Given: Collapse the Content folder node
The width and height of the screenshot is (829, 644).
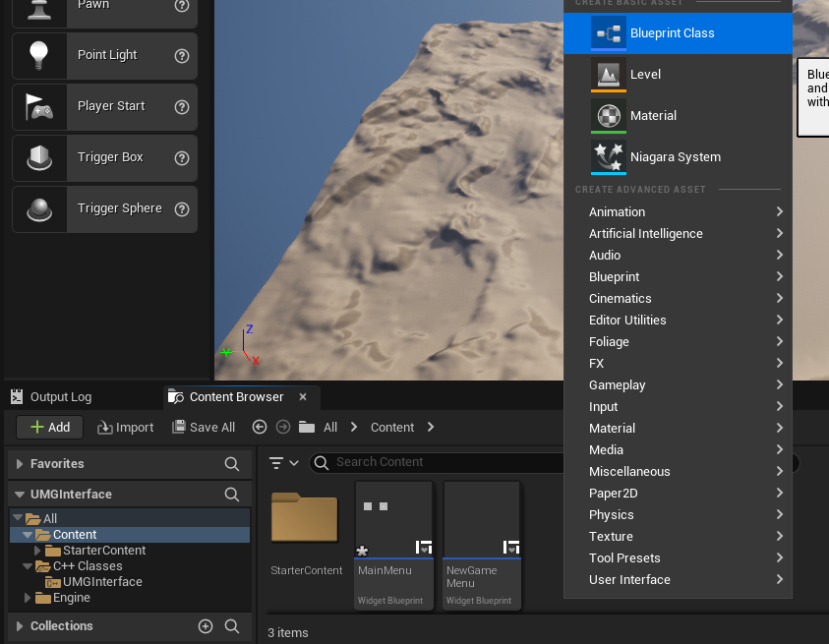Looking at the screenshot, I should tap(28, 535).
